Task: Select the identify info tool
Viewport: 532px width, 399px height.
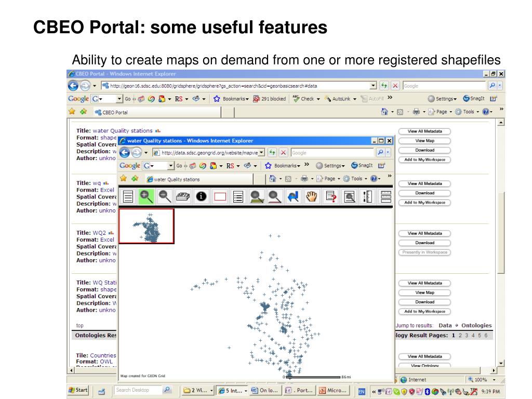Action: pyautogui.click(x=201, y=196)
